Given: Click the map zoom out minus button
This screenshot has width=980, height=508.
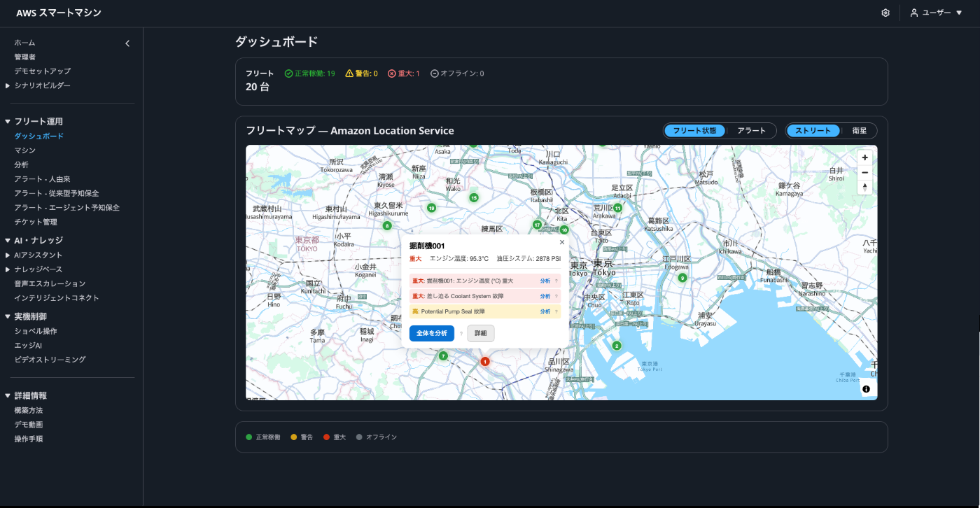Looking at the screenshot, I should 865,172.
